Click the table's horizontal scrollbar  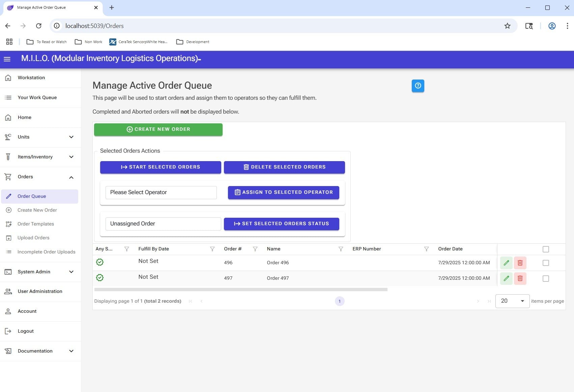pyautogui.click(x=241, y=290)
